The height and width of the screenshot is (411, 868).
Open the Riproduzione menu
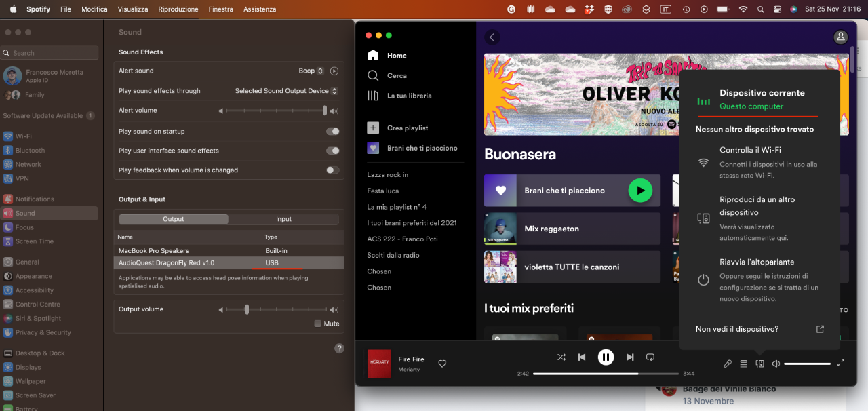pyautogui.click(x=178, y=9)
